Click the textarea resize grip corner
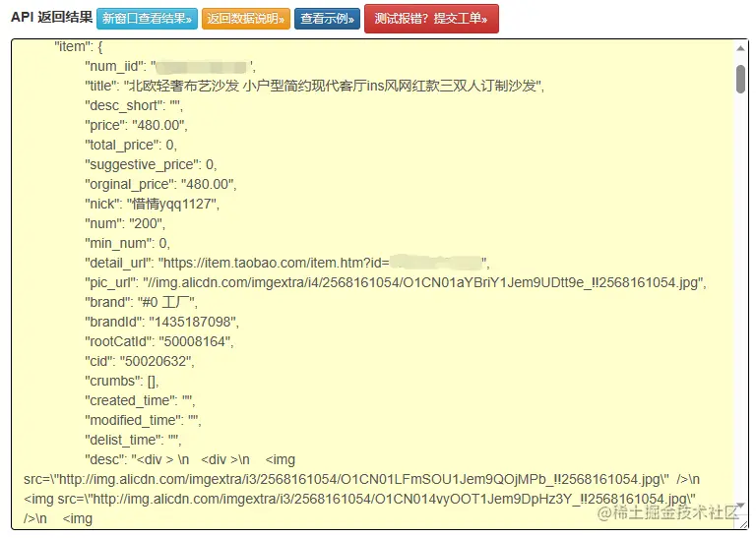The image size is (756, 538). [744, 523]
